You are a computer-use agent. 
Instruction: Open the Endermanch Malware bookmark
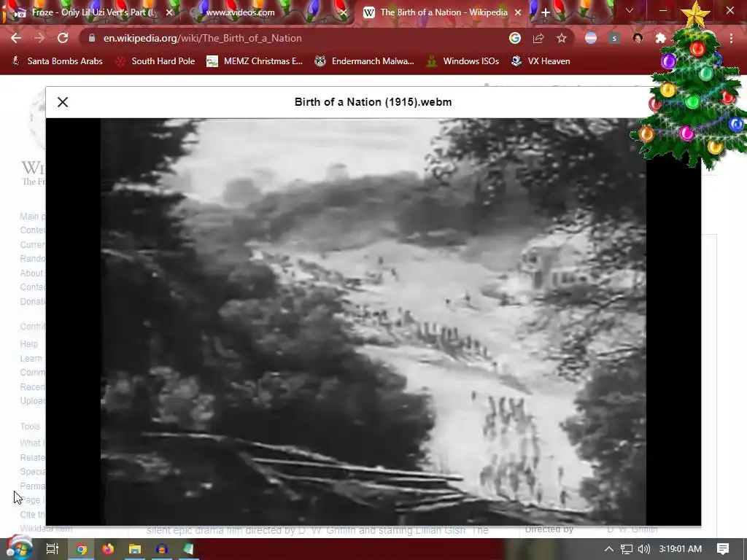point(365,61)
